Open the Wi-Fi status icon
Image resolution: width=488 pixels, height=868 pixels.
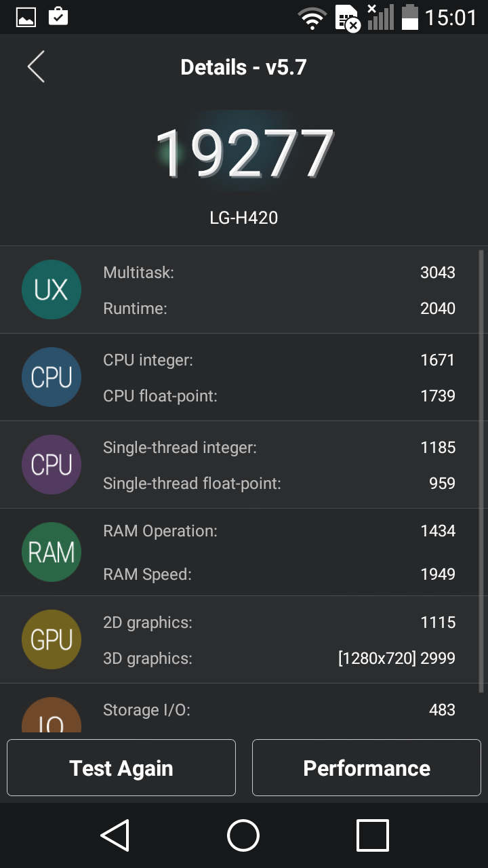tap(312, 17)
